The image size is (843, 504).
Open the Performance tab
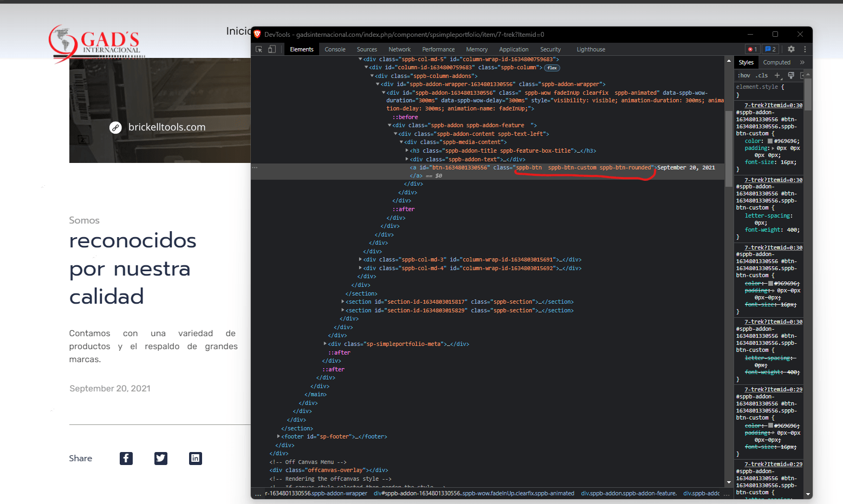click(x=438, y=49)
